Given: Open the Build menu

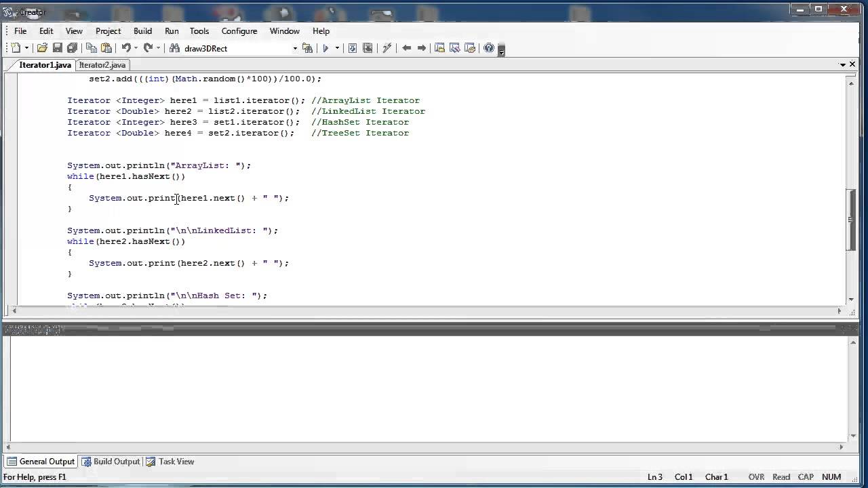Looking at the screenshot, I should [x=142, y=30].
